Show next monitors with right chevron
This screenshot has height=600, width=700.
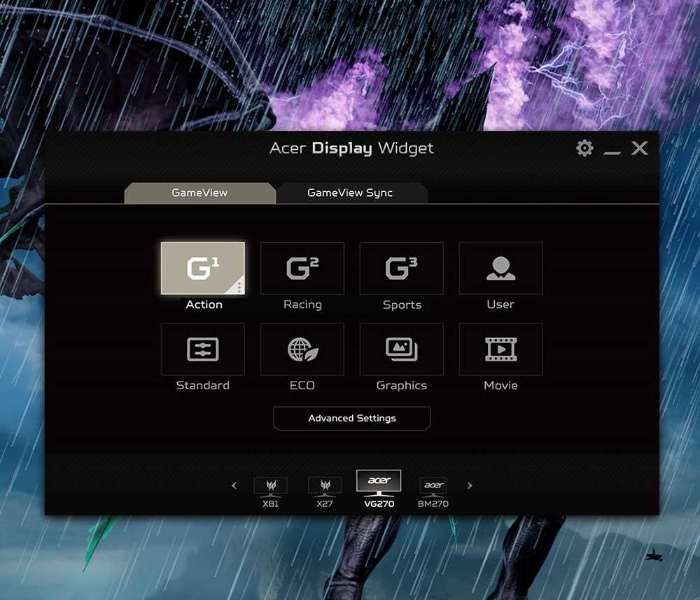click(x=469, y=485)
